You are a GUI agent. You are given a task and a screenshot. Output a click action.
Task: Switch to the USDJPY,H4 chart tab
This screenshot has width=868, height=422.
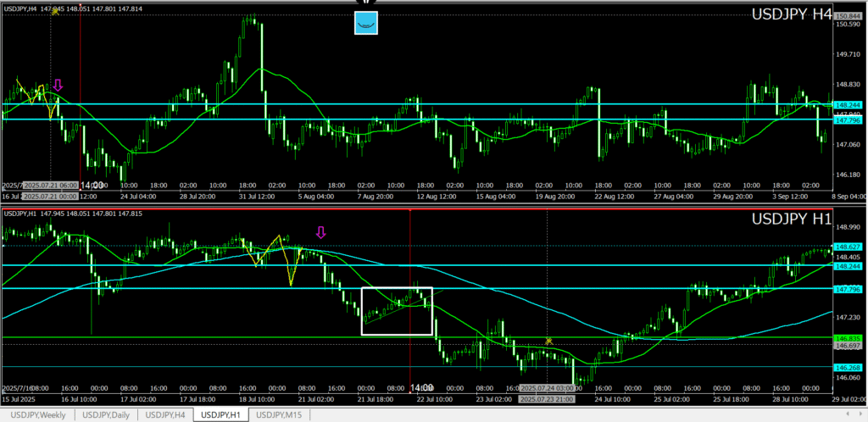165,414
